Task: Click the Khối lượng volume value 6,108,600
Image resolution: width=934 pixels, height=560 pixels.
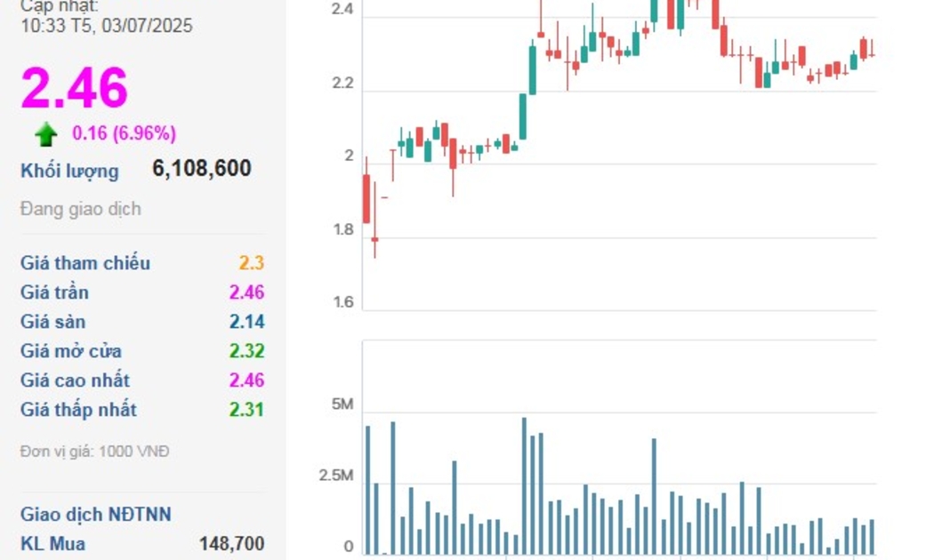Action: coord(202,168)
